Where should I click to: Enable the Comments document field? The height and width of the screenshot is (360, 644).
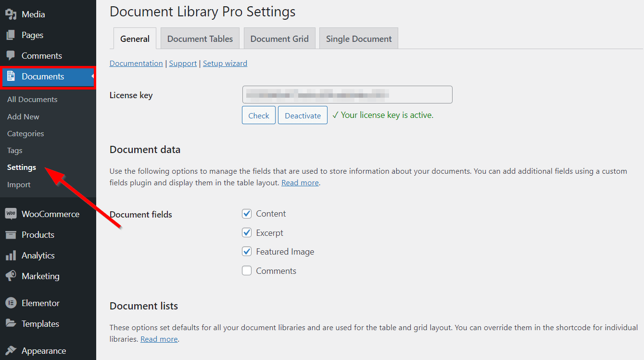click(x=247, y=270)
